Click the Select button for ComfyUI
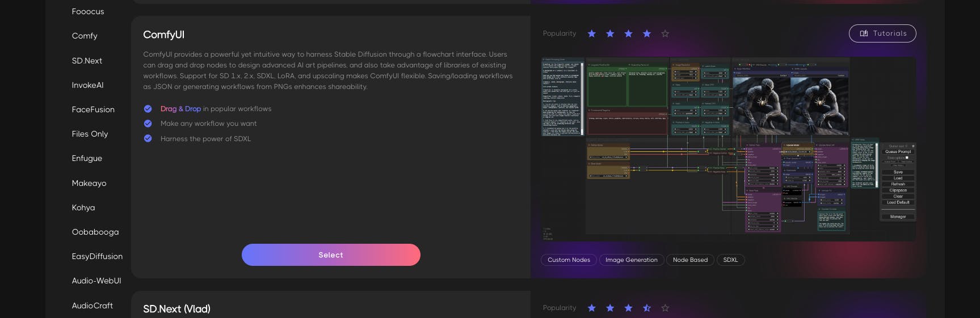The height and width of the screenshot is (318, 980). [331, 255]
